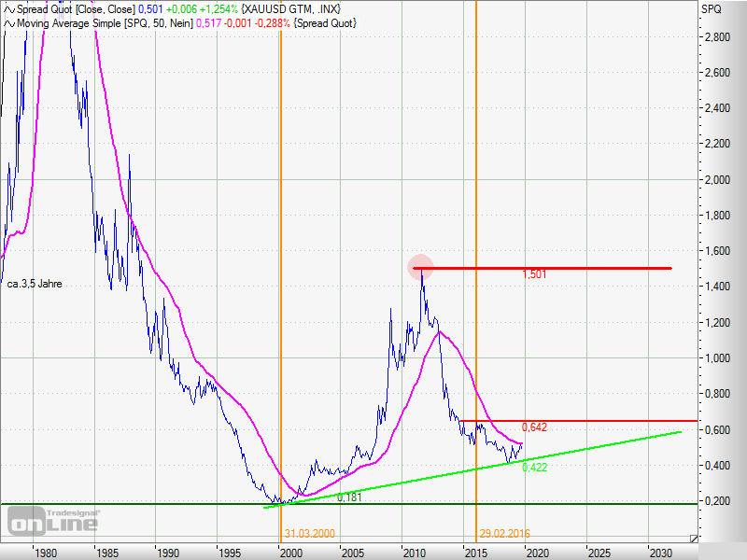The image size is (747, 560).
Task: Click the x-axis year "1985"
Action: click(107, 553)
